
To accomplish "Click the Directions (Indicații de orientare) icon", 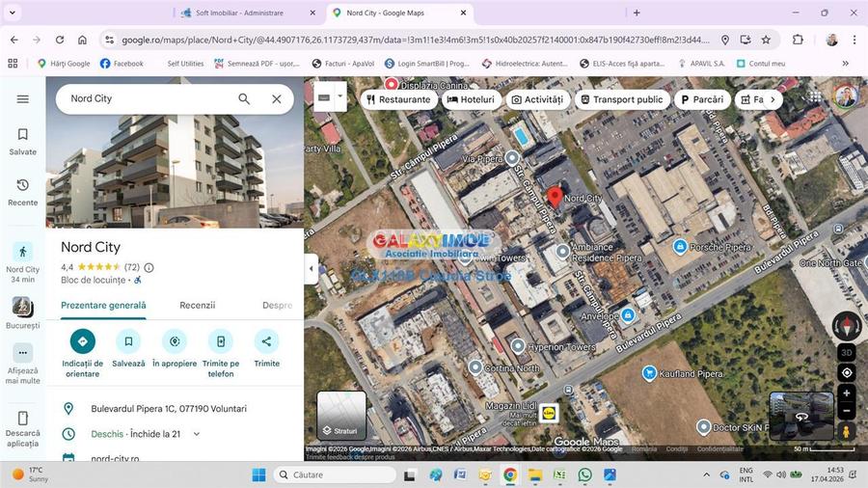I will [82, 341].
